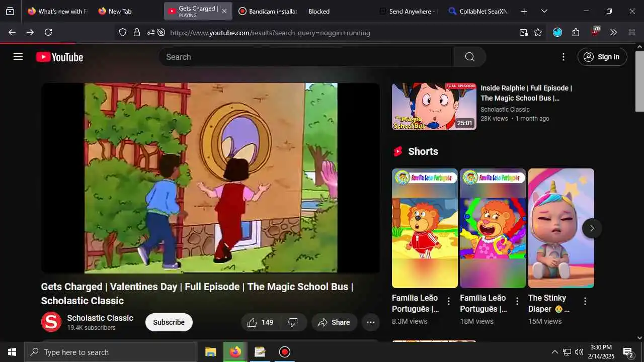Switch to What's new with Firefox tab
Image resolution: width=644 pixels, height=362 pixels.
pos(57,11)
